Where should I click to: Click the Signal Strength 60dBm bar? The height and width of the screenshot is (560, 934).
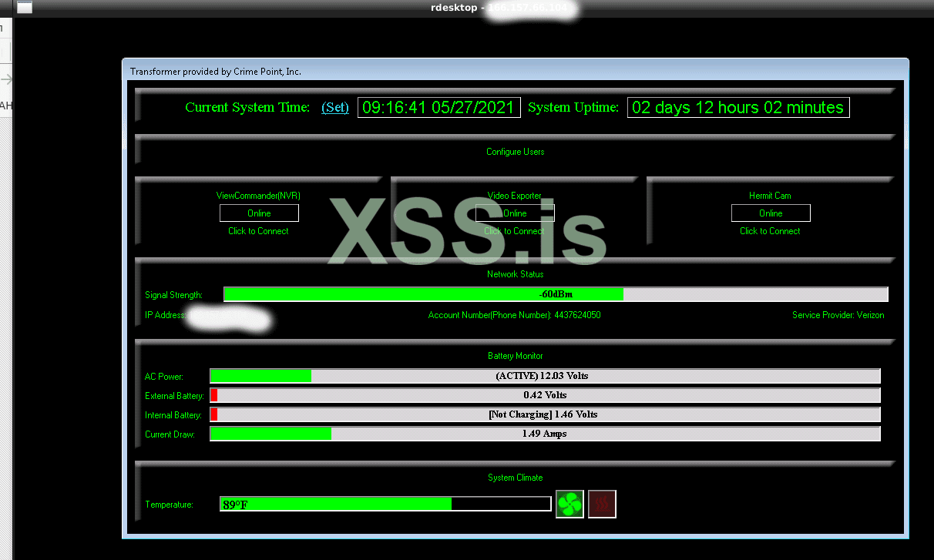[556, 294]
